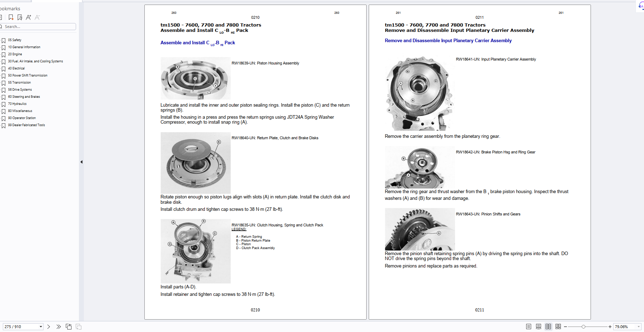Zoom out with the minus button

point(565,327)
